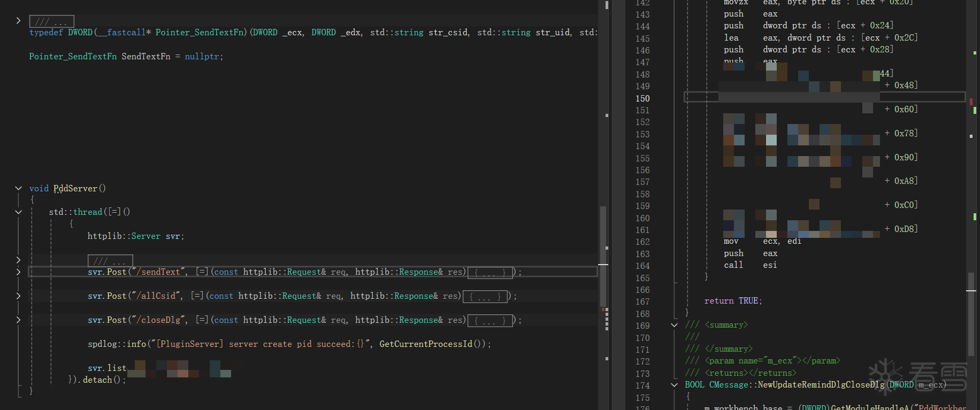Image resolution: width=980 pixels, height=410 pixels.
Task: Expand the /closeDlg handler fold chevron
Action: [x=18, y=320]
